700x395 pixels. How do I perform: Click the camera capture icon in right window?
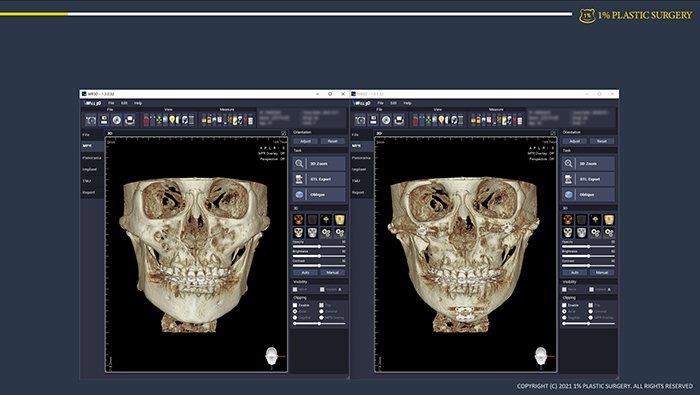[360, 120]
